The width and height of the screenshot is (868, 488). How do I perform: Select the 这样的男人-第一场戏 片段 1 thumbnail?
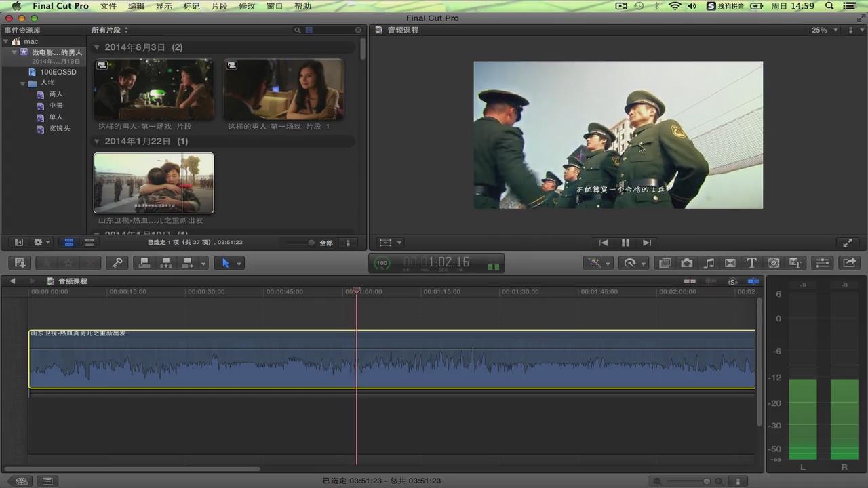tap(283, 89)
